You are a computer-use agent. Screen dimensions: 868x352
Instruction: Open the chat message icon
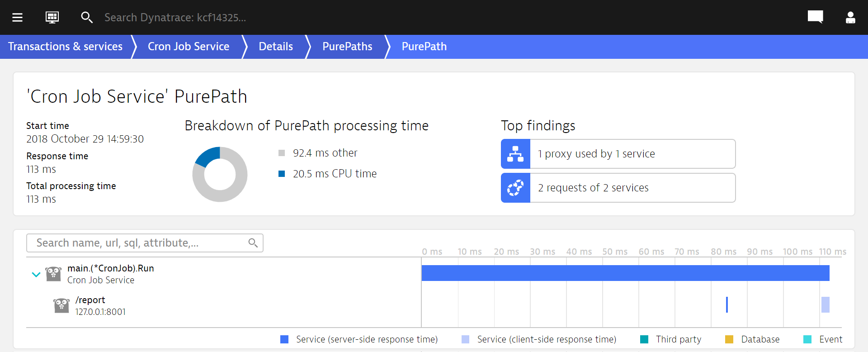coord(815,17)
